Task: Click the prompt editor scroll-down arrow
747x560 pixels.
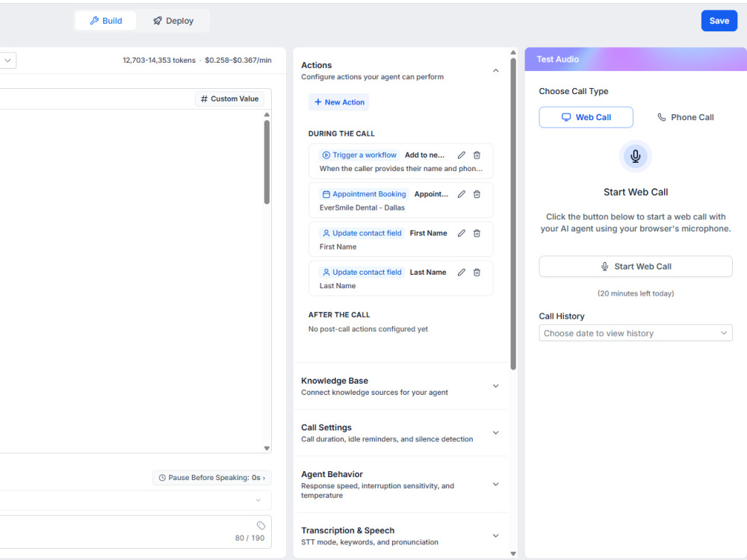Action: point(267,448)
